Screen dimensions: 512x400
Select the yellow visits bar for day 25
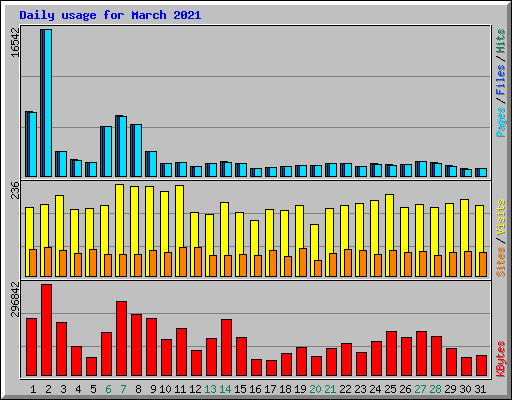(x=389, y=235)
